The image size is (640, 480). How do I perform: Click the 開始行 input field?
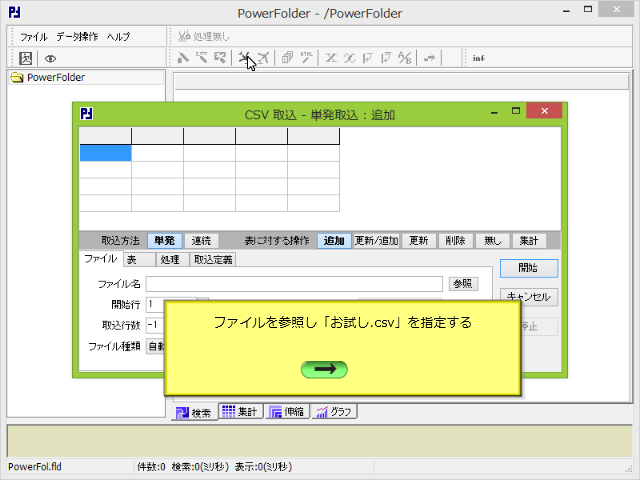[155, 304]
